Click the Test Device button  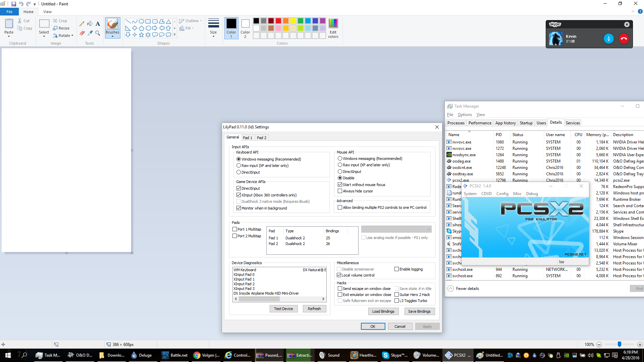(x=283, y=309)
